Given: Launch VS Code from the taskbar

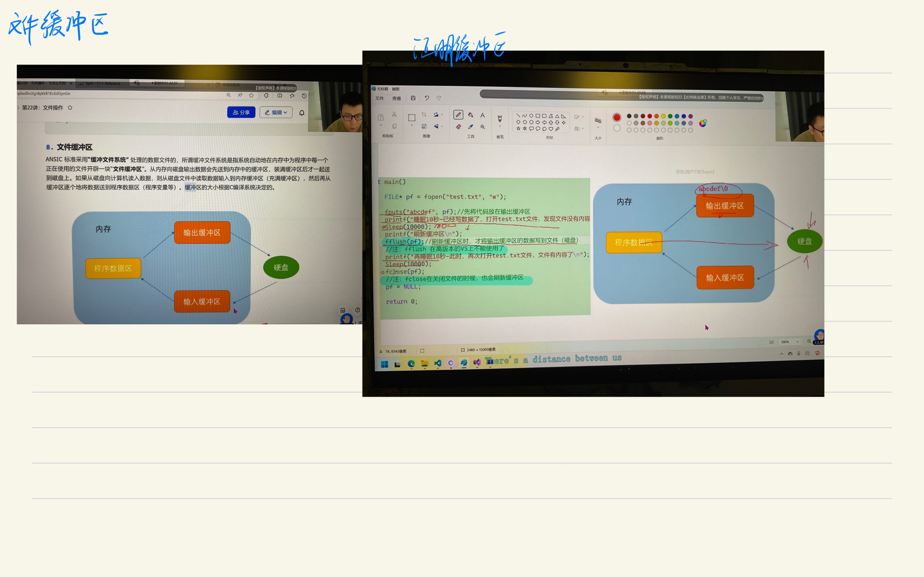Looking at the screenshot, I should (x=438, y=364).
